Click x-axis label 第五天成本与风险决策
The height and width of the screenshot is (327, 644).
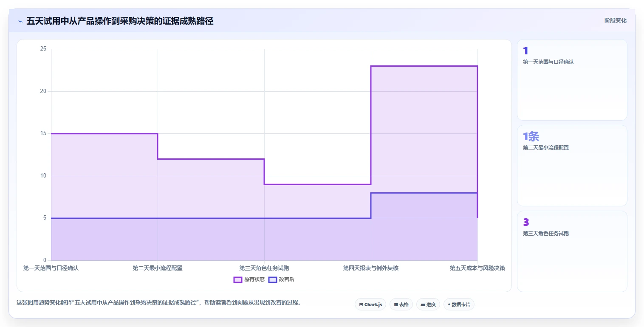tap(477, 268)
